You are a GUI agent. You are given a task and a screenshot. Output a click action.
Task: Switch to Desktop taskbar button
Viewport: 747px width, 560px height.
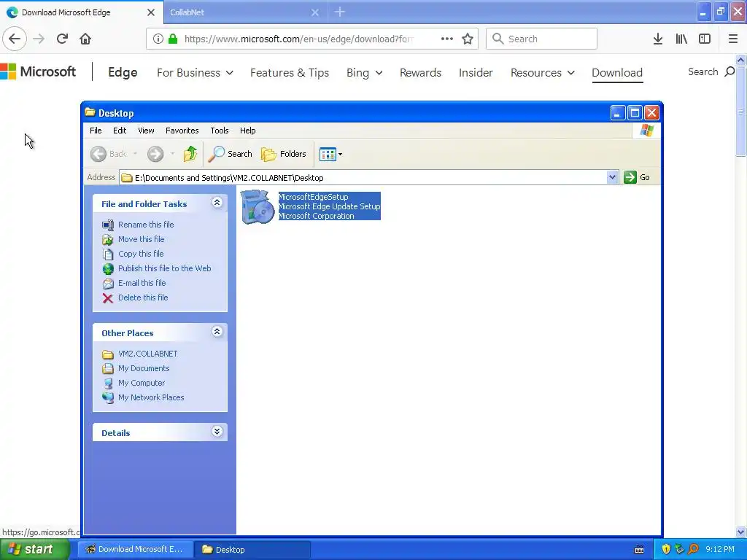(253, 550)
